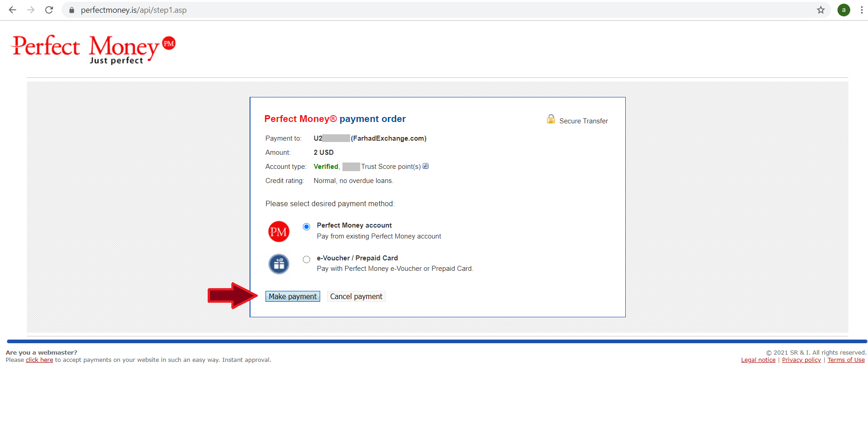Screen dimensions: 868x442
Task: Click 'Pay from existing Perfect Money account' description
Action: (379, 236)
